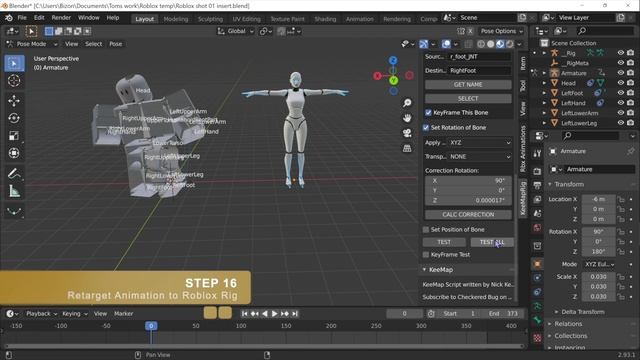Select the Transform tool

14,153
